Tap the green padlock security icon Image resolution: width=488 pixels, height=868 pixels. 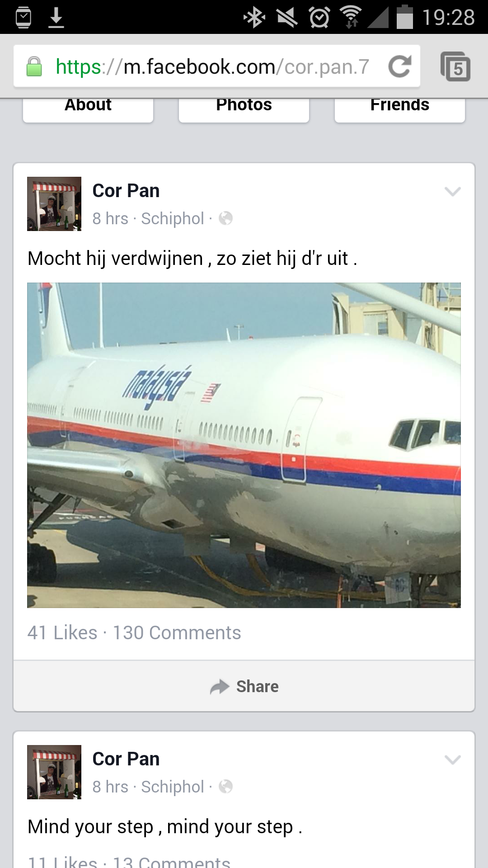point(34,66)
